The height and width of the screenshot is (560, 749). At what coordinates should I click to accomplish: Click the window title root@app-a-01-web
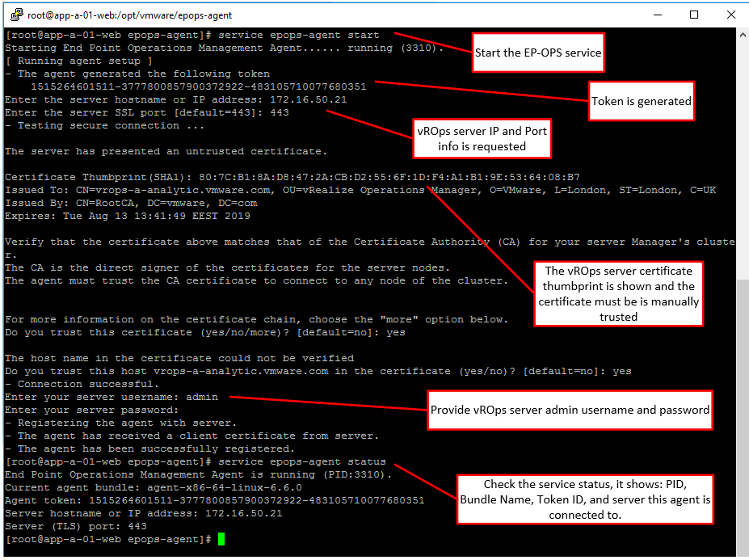(x=130, y=15)
